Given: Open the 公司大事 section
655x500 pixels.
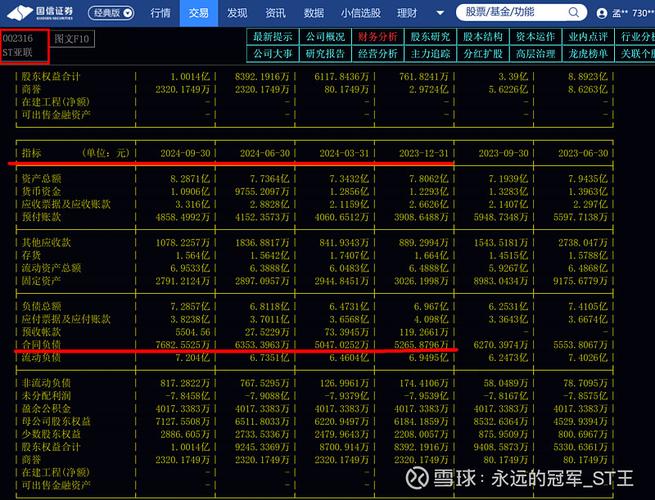Looking at the screenshot, I should [273, 53].
